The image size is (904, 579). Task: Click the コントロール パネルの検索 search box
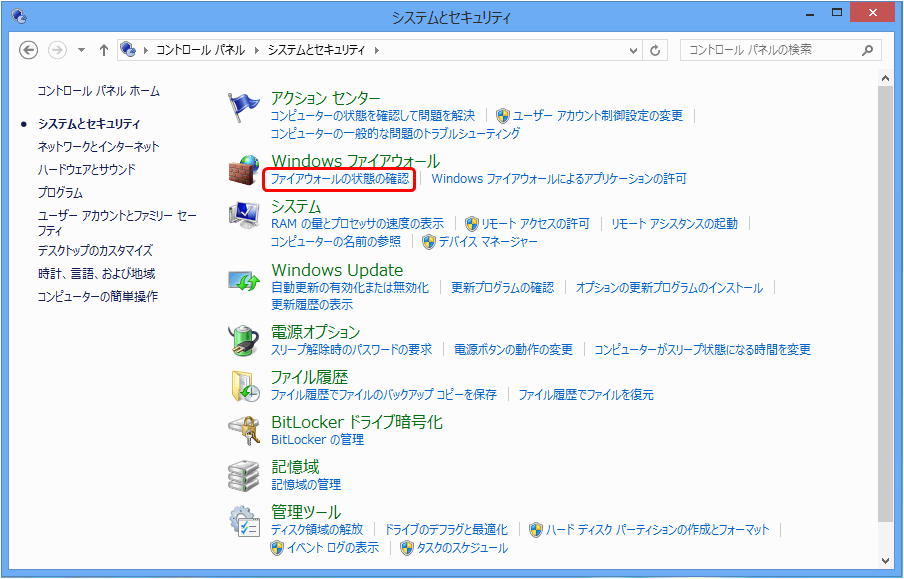point(770,50)
